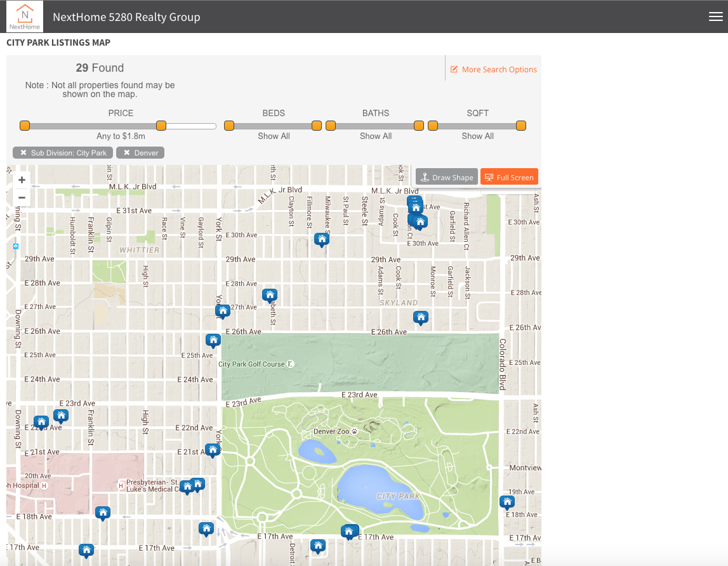Select house marker near E 18th Ave and Colorado Blvd
This screenshot has height=566, width=728.
(x=506, y=502)
